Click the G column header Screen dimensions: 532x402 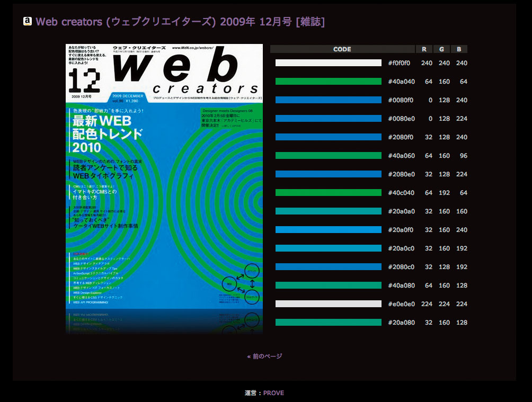(441, 49)
